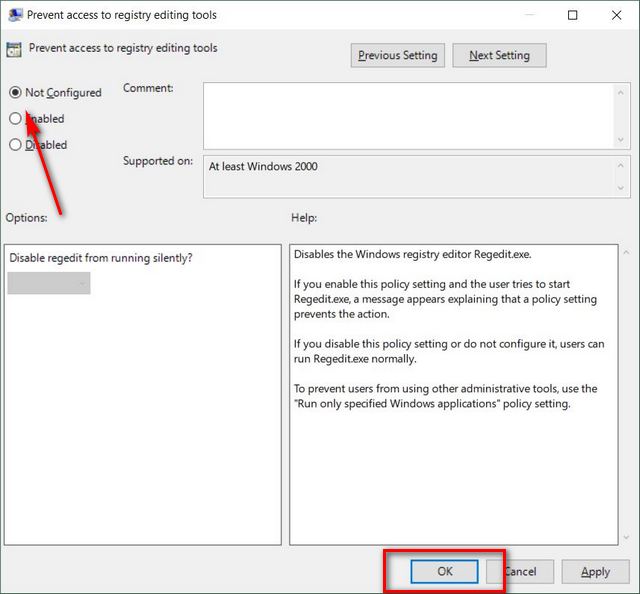Click the title bar application icon

tap(16, 15)
